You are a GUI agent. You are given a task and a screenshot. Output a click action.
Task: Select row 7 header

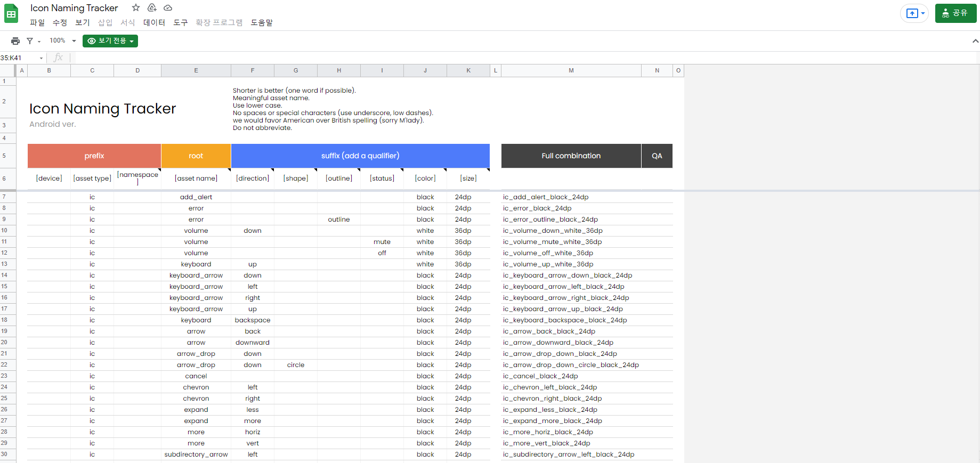(8, 197)
